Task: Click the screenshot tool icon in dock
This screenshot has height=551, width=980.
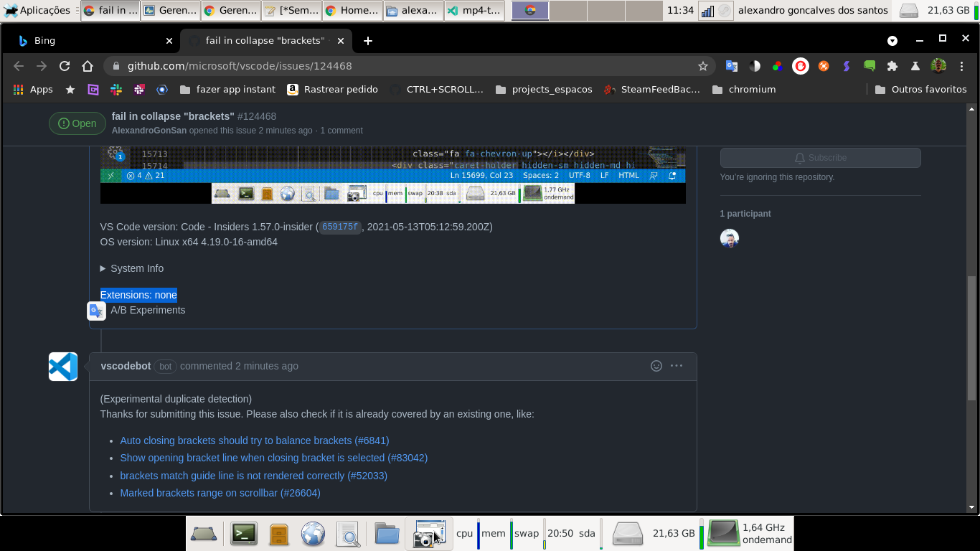Action: click(428, 534)
